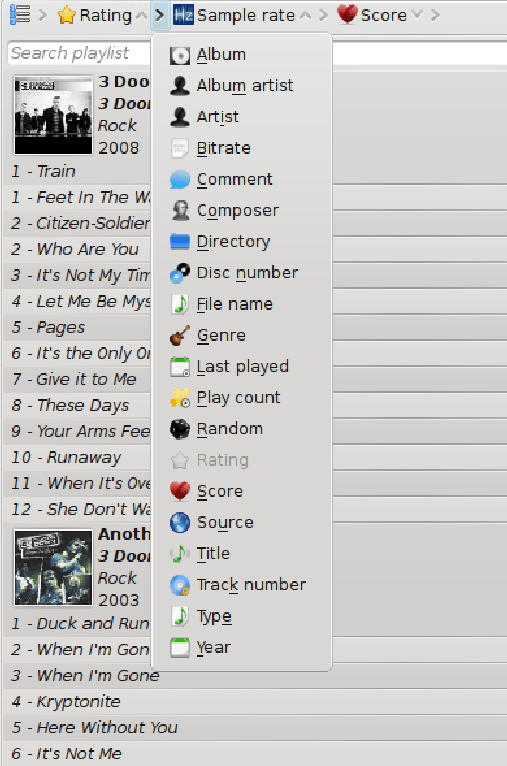Click the Disc number icon
The width and height of the screenshot is (507, 766).
(x=180, y=273)
